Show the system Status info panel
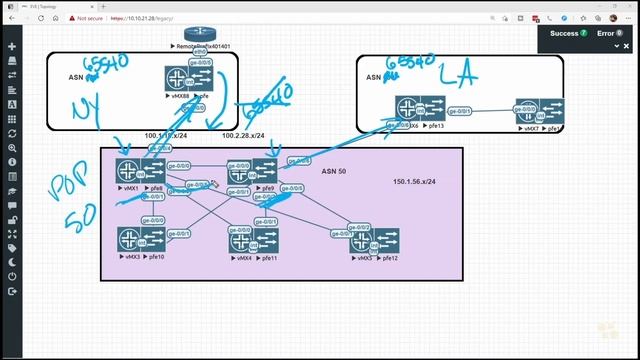The height and width of the screenshot is (360, 640). tap(12, 162)
